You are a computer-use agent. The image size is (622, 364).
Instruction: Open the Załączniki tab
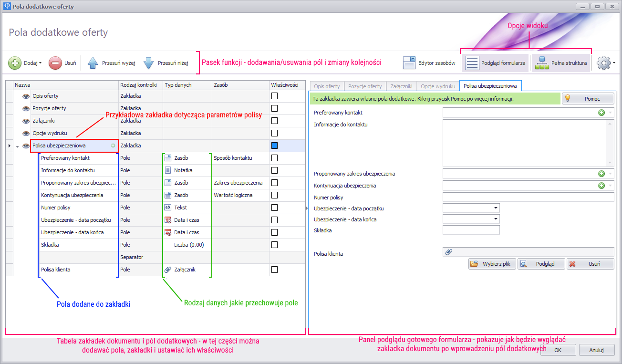tap(401, 86)
